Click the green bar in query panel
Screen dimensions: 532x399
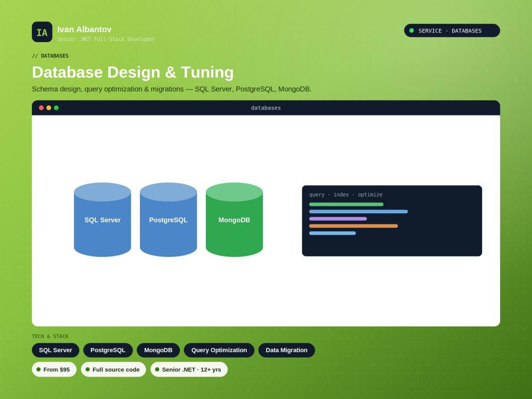[x=346, y=204]
